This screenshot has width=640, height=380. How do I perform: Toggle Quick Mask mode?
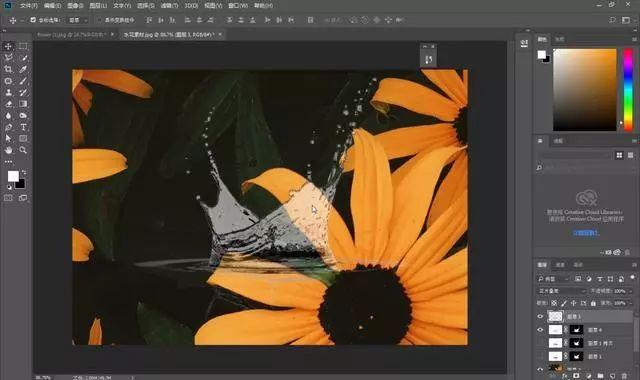click(x=8, y=198)
